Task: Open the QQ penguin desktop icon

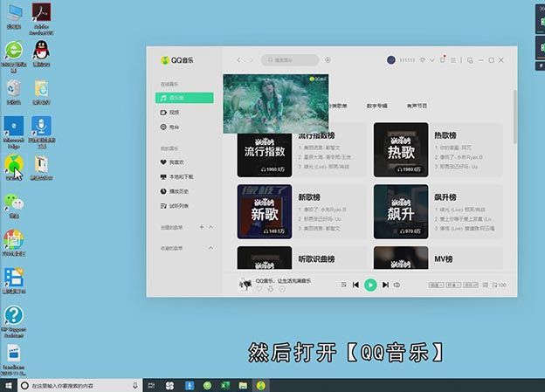Action: 41,54
